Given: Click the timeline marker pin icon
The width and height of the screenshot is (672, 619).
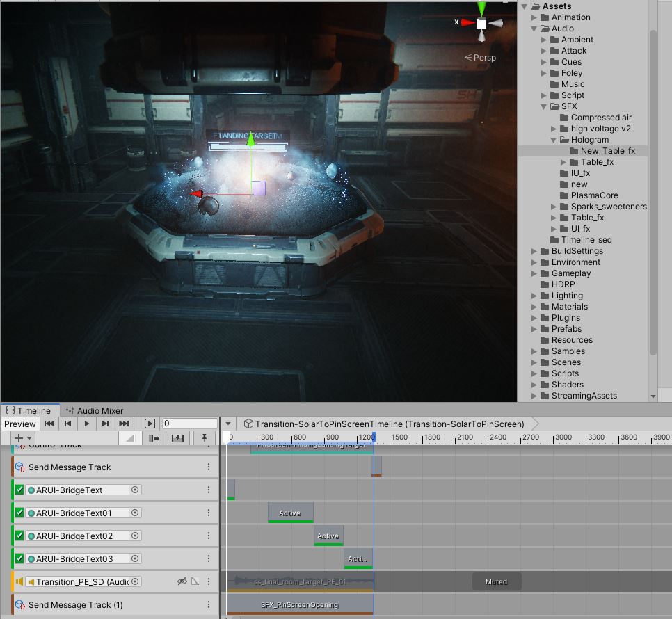Looking at the screenshot, I should coord(203,437).
